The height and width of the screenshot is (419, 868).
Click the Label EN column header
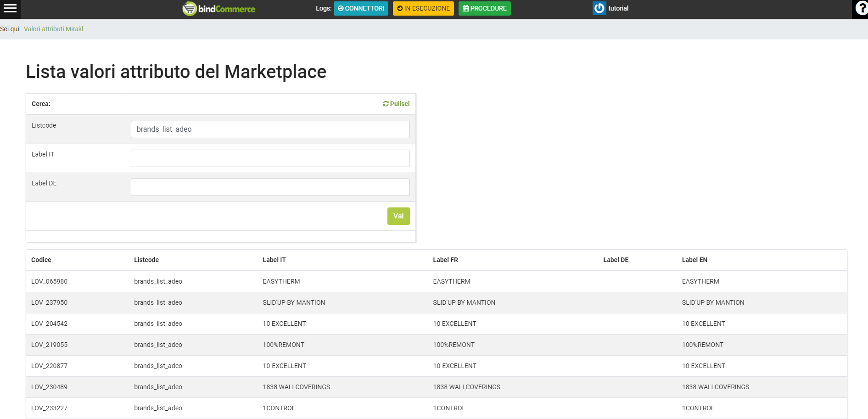(694, 260)
